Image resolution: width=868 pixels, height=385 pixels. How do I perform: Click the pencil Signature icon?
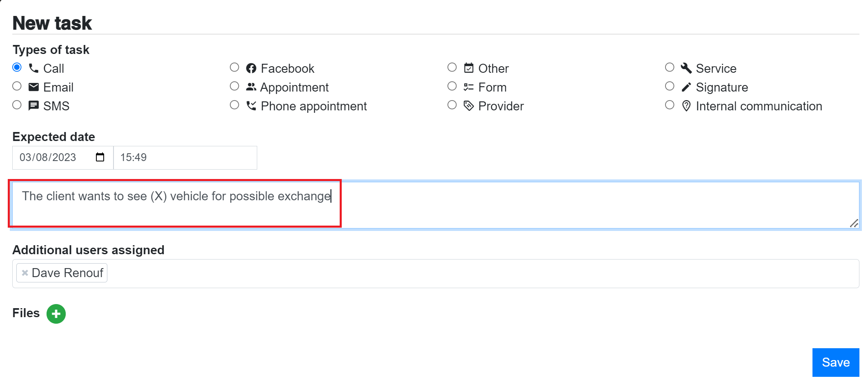coord(686,87)
